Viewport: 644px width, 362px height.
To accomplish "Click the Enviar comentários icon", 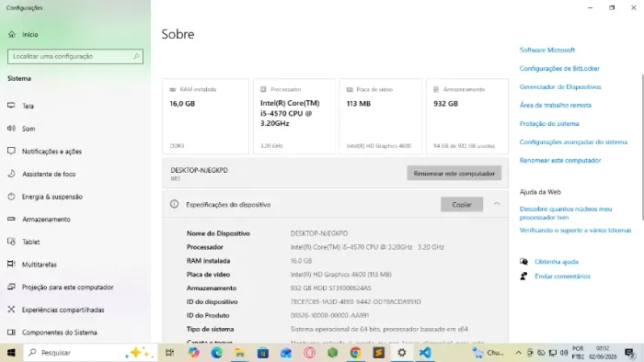I will point(523,277).
